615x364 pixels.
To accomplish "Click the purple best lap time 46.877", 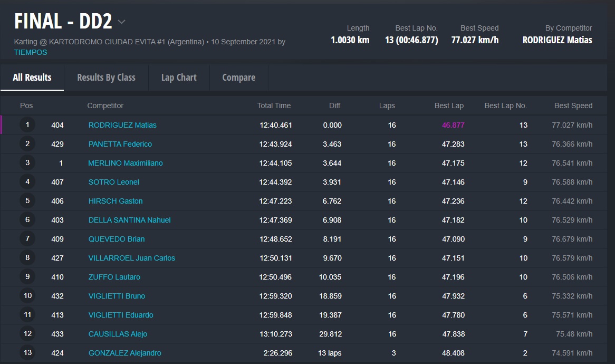I will [453, 125].
